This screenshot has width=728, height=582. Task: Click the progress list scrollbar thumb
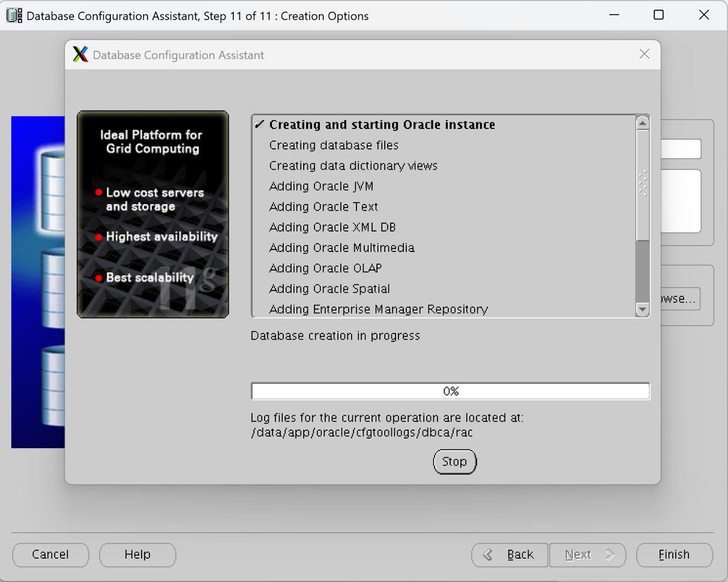(642, 184)
